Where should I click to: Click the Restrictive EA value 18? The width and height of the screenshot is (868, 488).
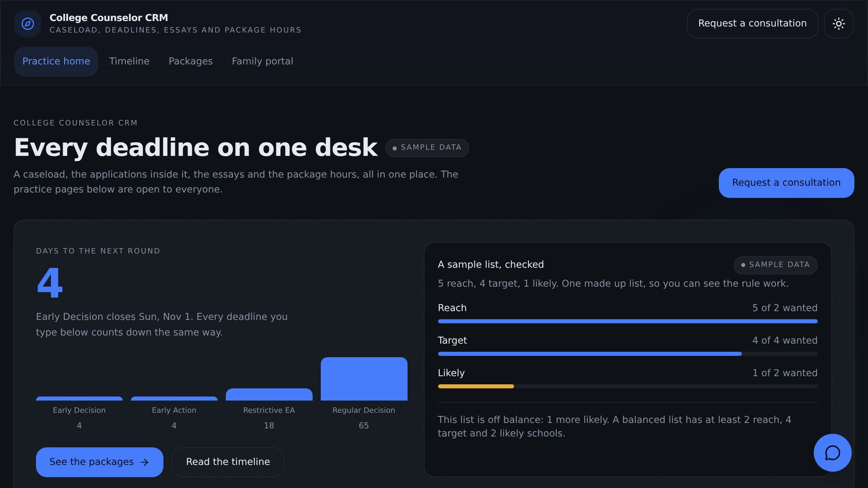click(269, 426)
